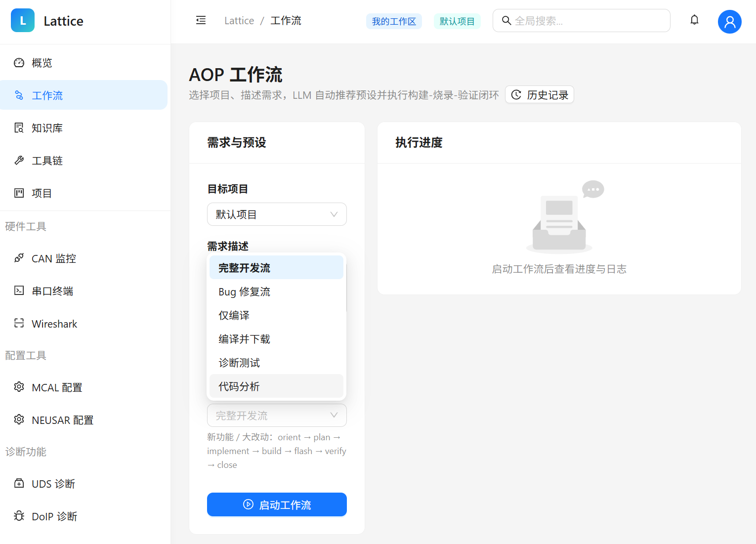Click the 需求与预设 card title
The height and width of the screenshot is (544, 756).
tap(237, 142)
